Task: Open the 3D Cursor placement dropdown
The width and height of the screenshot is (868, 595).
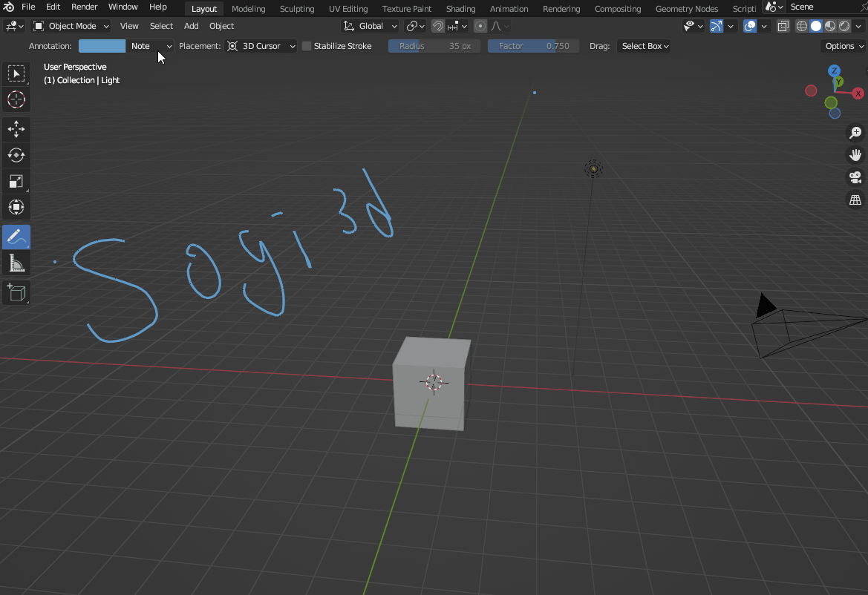Action: (x=261, y=46)
